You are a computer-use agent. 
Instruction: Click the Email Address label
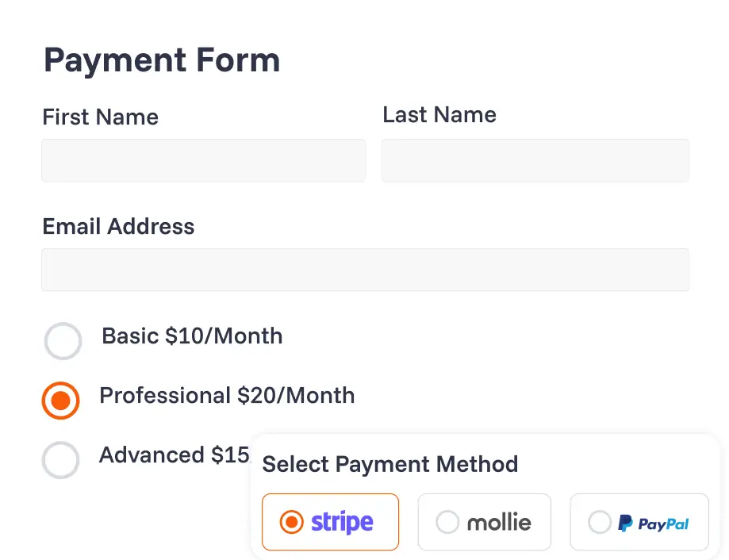click(118, 226)
